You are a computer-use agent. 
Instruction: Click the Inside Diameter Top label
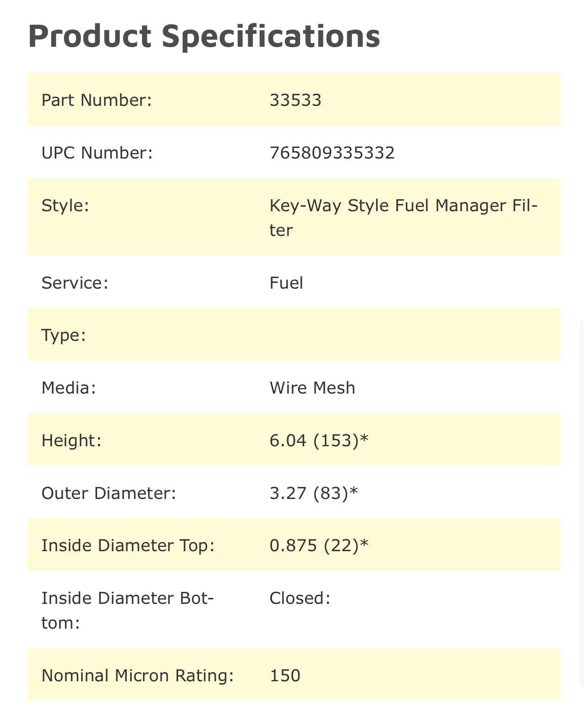point(128,545)
